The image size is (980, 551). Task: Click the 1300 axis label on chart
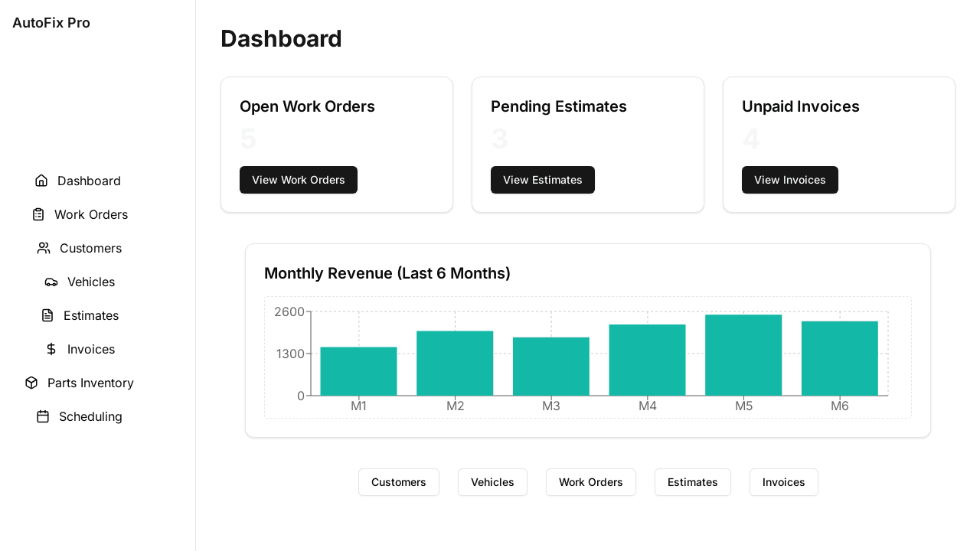point(289,354)
